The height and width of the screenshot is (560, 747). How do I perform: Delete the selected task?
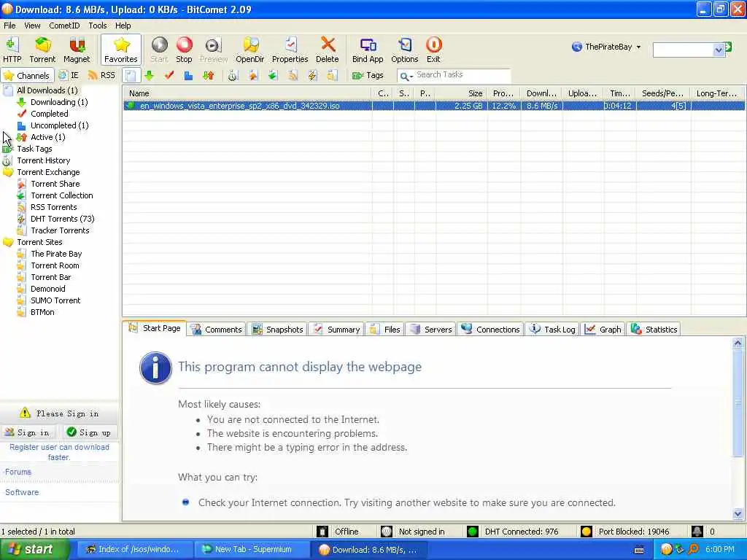click(328, 50)
